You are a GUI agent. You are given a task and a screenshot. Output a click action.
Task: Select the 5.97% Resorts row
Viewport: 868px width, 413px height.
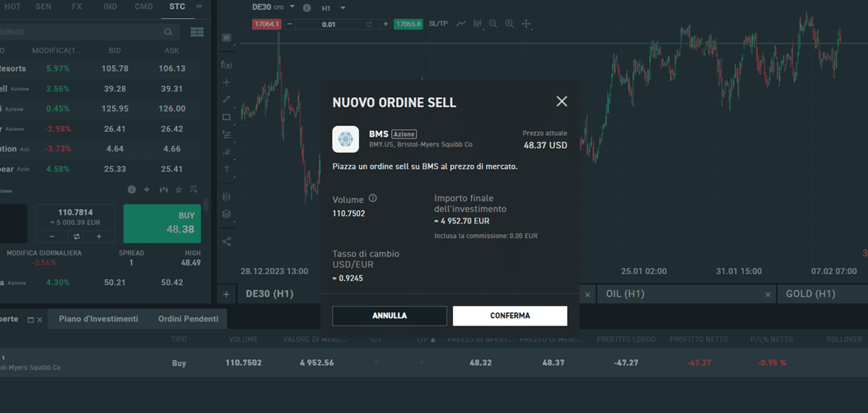[x=100, y=68]
